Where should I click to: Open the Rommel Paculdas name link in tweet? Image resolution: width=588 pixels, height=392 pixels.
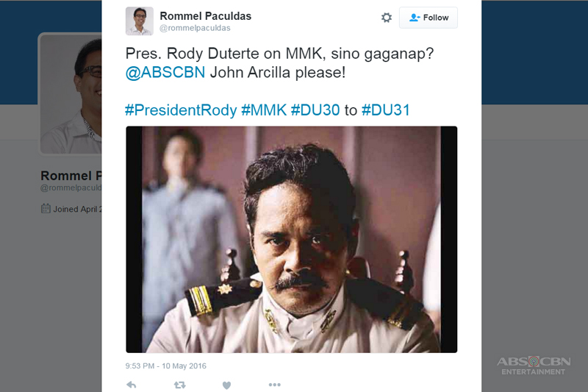click(x=206, y=16)
